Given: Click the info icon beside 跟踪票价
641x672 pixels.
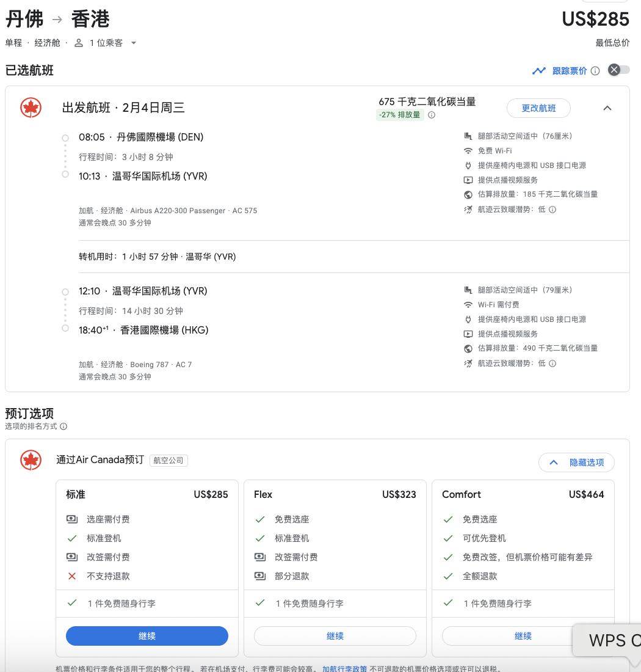Looking at the screenshot, I should coord(595,71).
